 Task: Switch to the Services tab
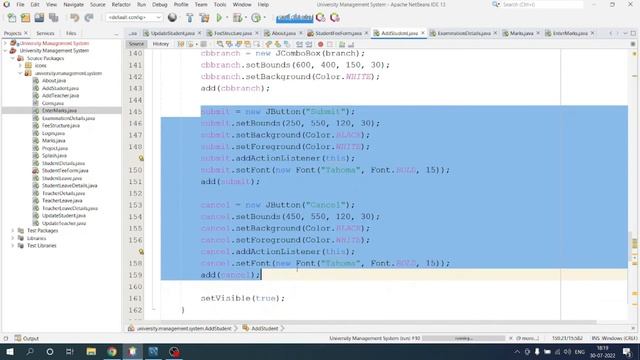click(x=45, y=33)
